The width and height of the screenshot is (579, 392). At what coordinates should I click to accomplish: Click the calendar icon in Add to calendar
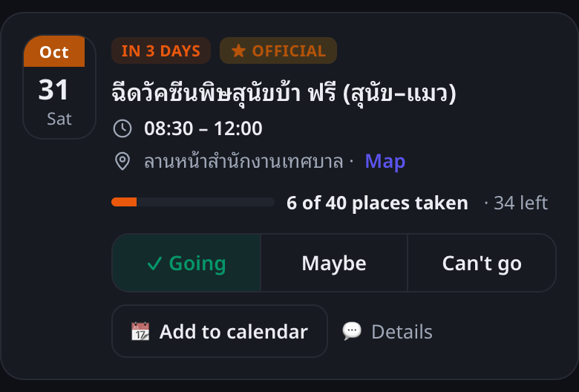click(140, 331)
